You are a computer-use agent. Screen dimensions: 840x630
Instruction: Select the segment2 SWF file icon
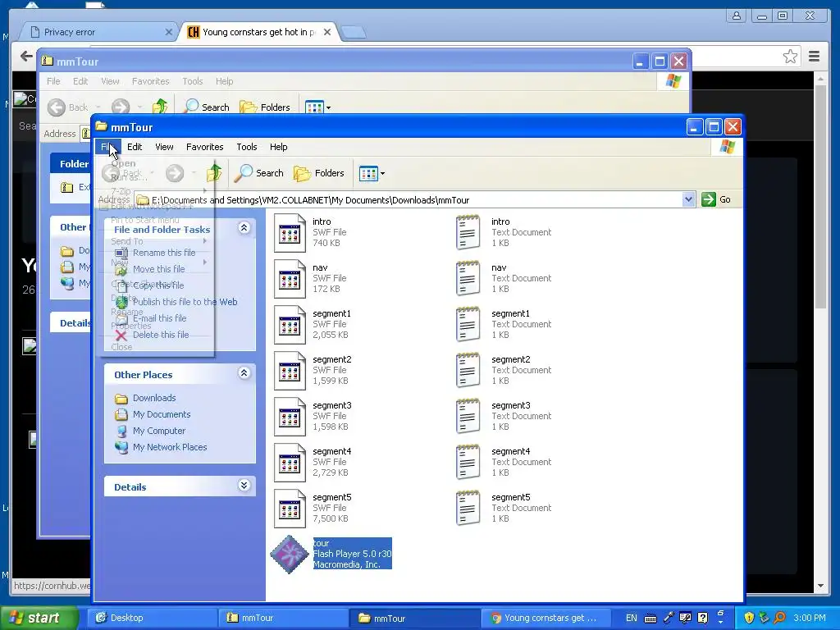[x=290, y=371]
